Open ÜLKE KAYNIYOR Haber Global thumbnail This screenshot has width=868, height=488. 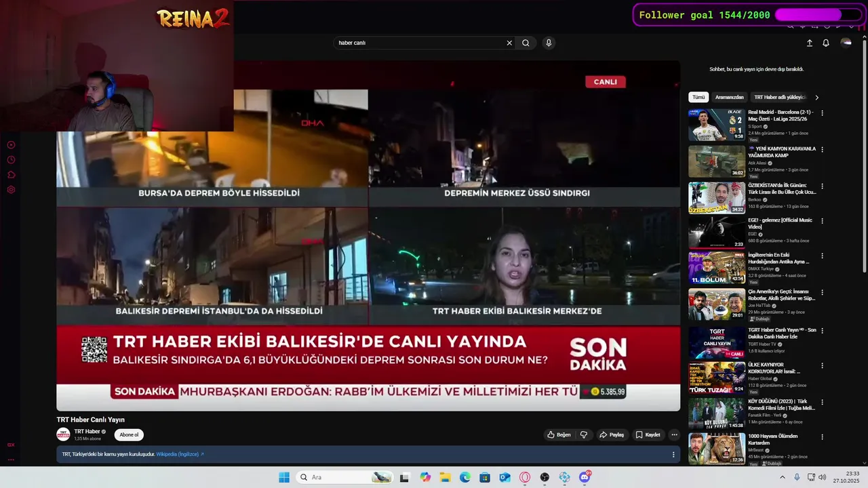pyautogui.click(x=717, y=378)
